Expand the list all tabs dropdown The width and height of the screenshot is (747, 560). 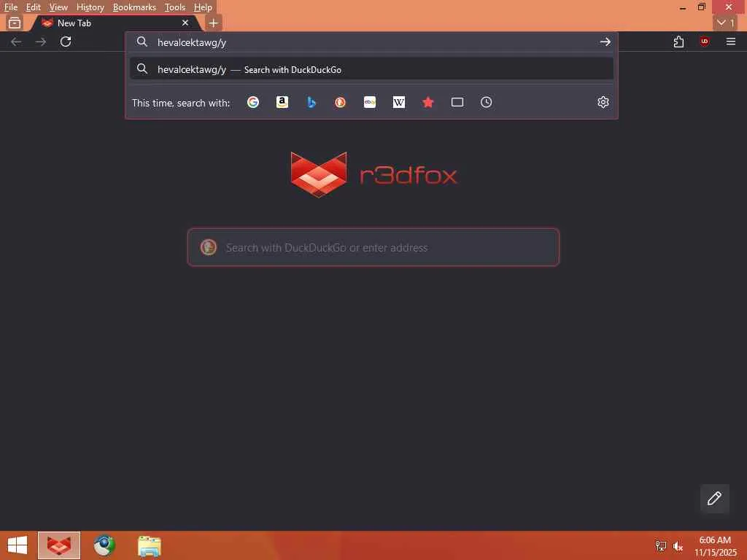click(x=726, y=23)
